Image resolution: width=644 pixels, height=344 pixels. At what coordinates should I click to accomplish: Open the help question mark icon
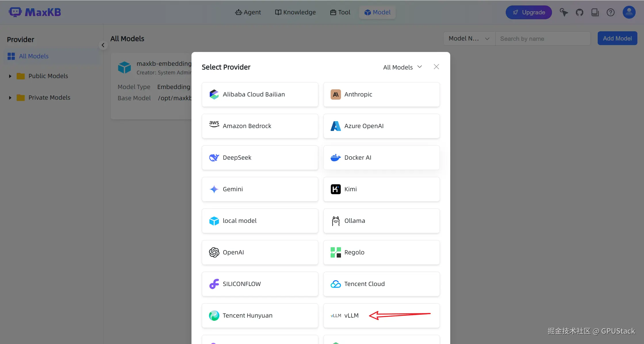coord(610,12)
